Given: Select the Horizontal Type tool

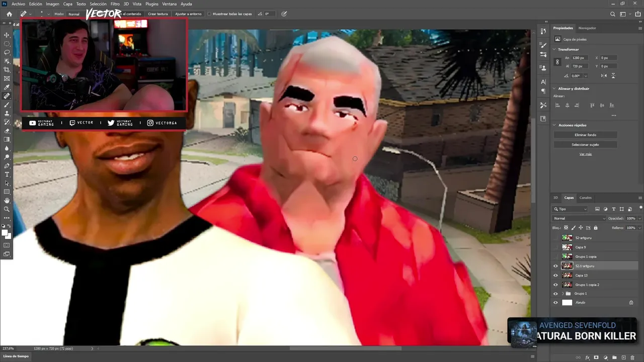Looking at the screenshot, I should click(x=7, y=174).
